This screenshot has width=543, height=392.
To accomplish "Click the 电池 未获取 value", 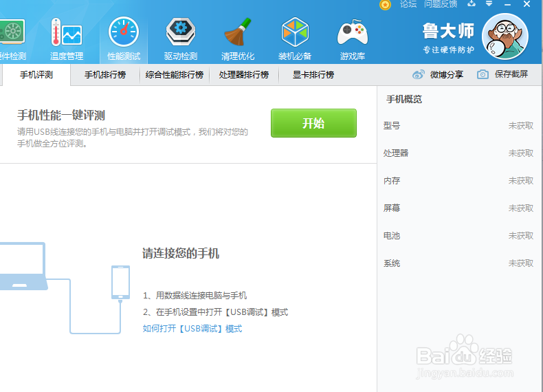I will (x=520, y=236).
